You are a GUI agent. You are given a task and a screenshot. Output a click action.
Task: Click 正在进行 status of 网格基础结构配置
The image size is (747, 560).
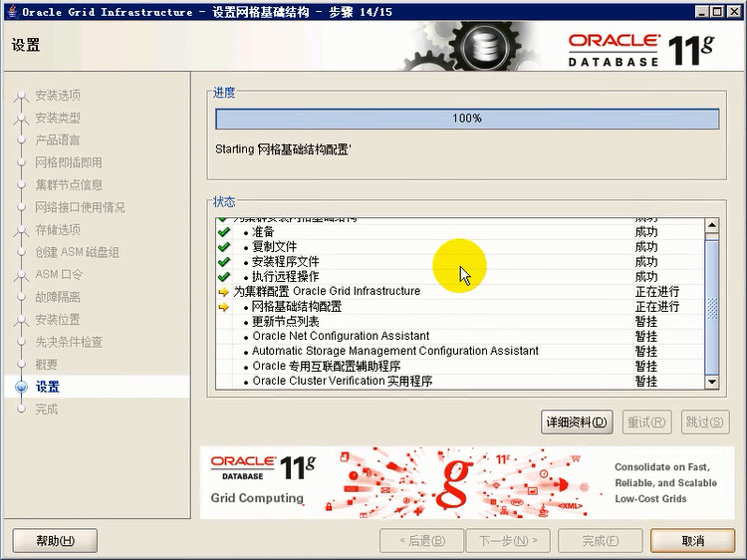tap(657, 307)
